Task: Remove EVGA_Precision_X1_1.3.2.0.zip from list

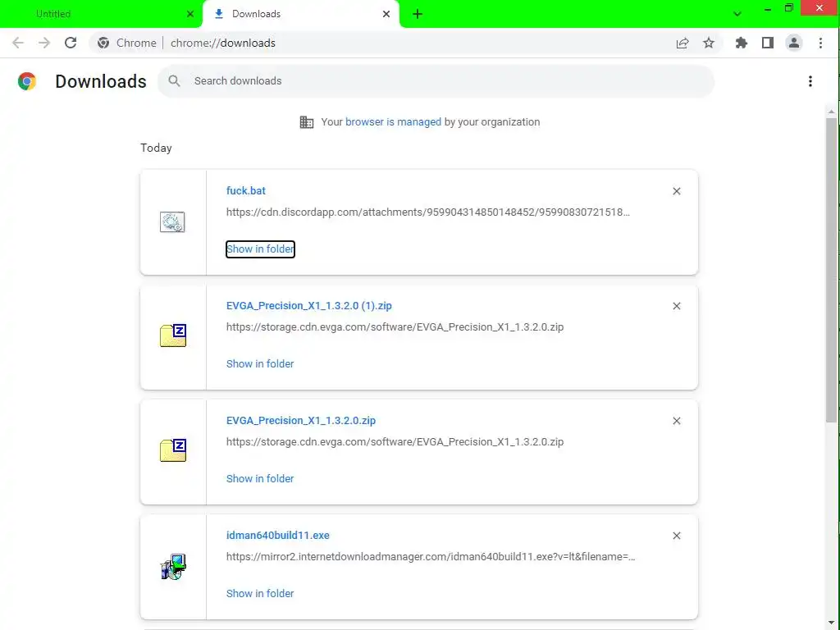Action: [677, 421]
